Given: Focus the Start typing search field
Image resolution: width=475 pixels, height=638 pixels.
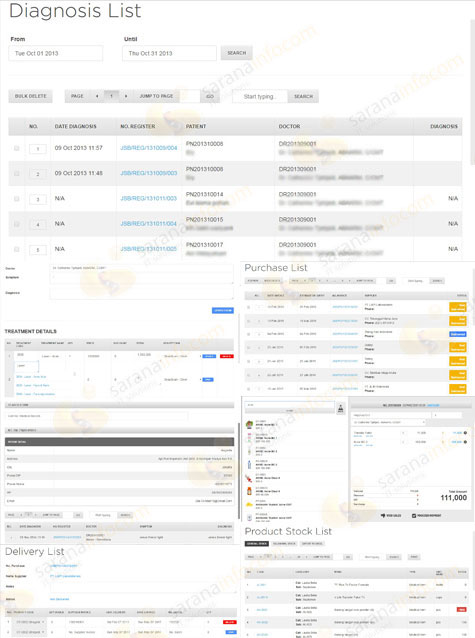Looking at the screenshot, I should click(260, 96).
